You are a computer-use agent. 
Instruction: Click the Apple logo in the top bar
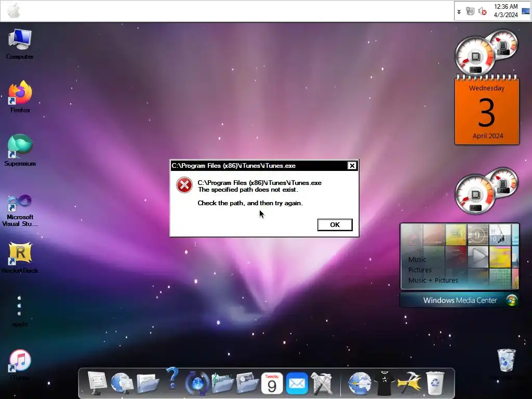(14, 11)
